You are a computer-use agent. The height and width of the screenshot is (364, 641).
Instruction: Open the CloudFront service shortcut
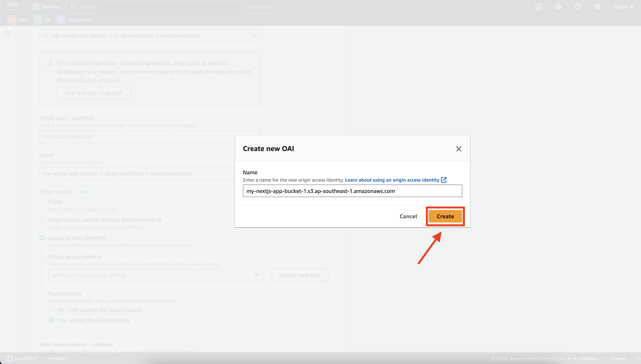pyautogui.click(x=74, y=20)
